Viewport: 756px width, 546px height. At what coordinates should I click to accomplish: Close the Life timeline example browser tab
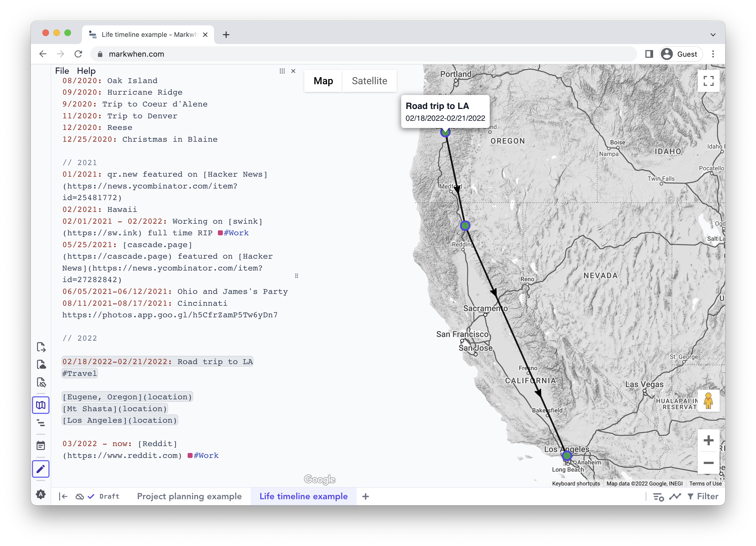[205, 35]
